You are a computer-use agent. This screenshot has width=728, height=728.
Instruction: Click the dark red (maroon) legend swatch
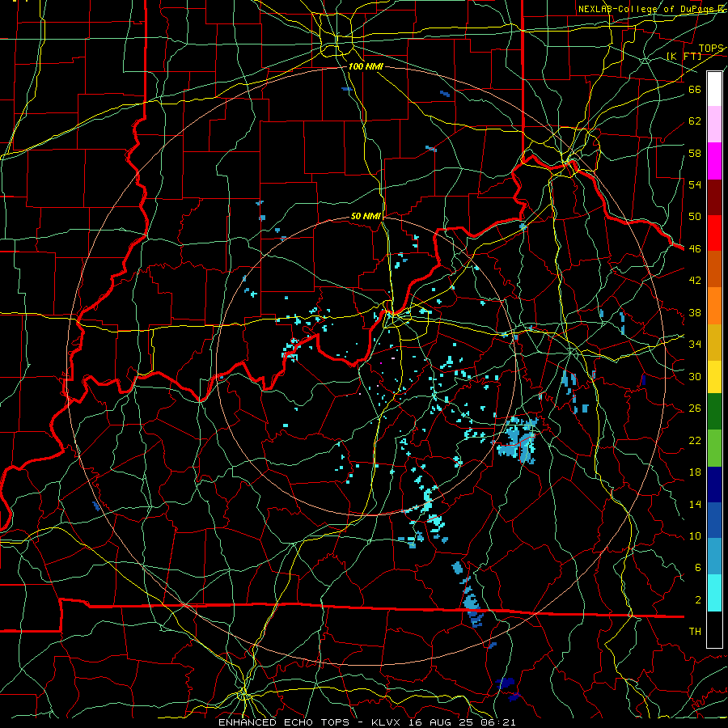coord(714,197)
